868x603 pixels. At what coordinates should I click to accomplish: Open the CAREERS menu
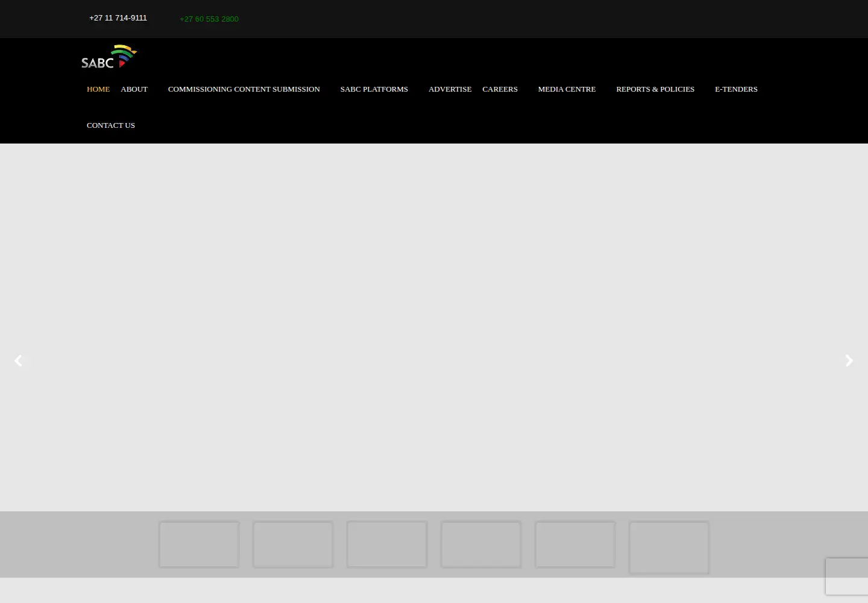pyautogui.click(x=500, y=89)
